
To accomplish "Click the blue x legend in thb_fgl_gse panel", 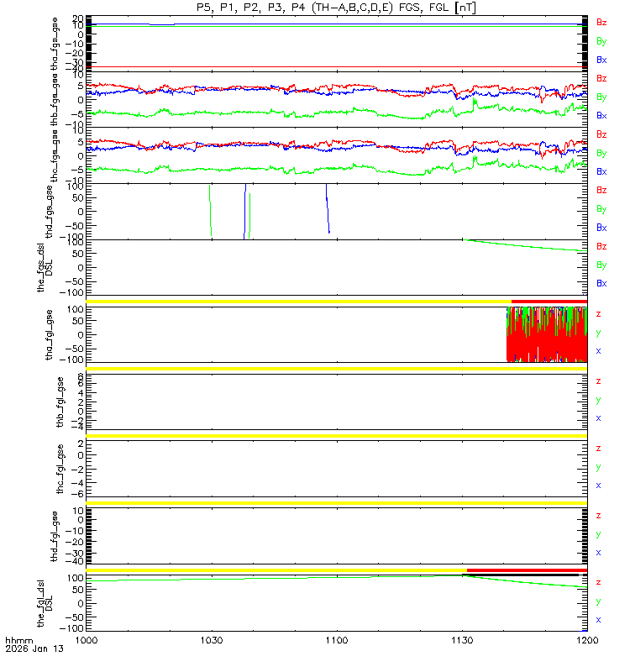I will 598,418.
